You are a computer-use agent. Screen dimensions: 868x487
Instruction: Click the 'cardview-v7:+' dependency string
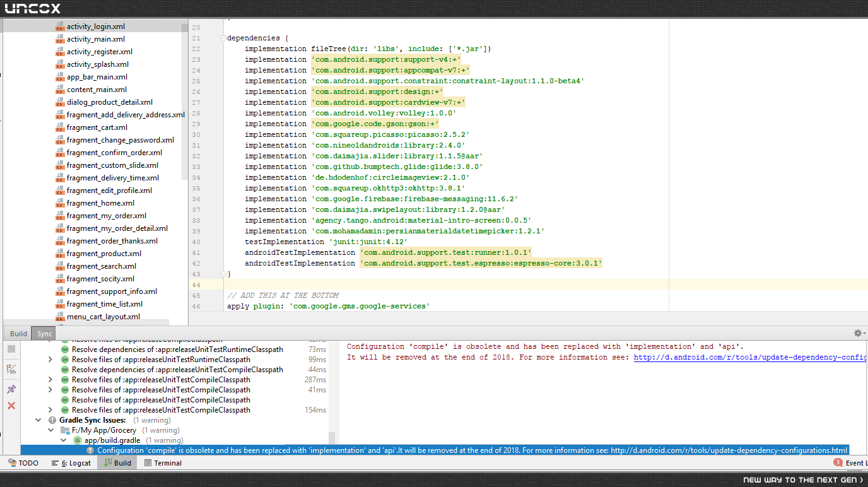389,102
